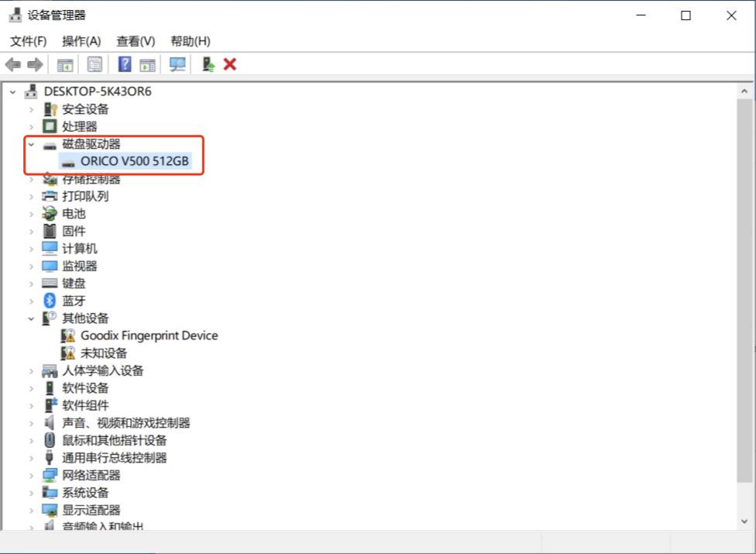Viewport: 756px width, 554px height.
Task: Collapse the 其他设备 branch
Action: (x=31, y=318)
